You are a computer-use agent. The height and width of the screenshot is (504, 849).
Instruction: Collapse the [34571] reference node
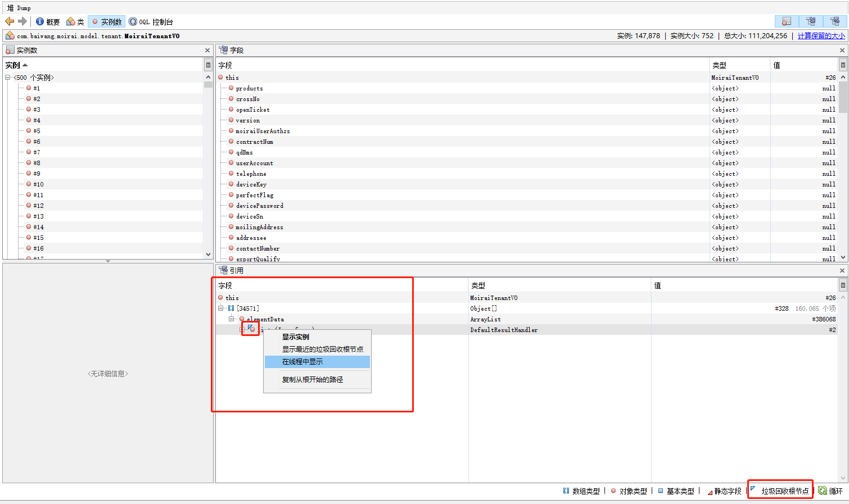point(221,308)
